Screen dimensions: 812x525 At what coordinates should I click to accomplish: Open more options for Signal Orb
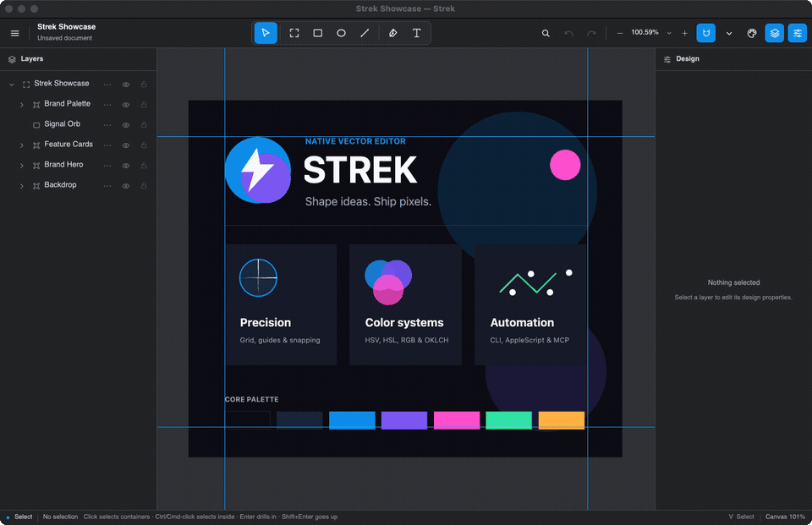point(107,125)
